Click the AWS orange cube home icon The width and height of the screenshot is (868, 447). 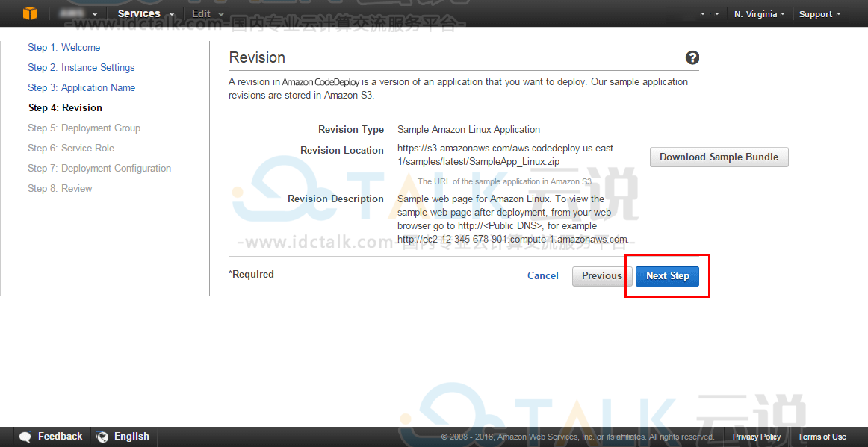click(30, 13)
